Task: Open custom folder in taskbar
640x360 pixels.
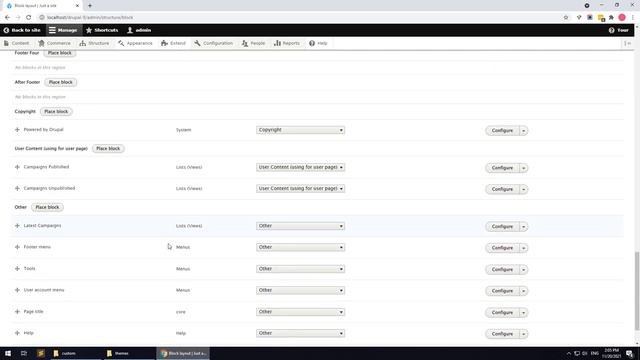Action: coord(75,353)
